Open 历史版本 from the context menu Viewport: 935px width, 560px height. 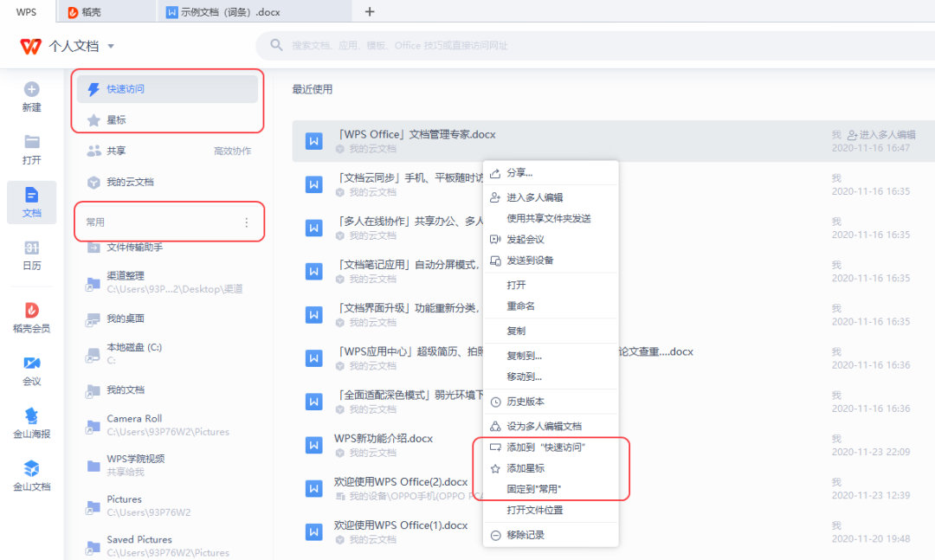click(x=551, y=402)
